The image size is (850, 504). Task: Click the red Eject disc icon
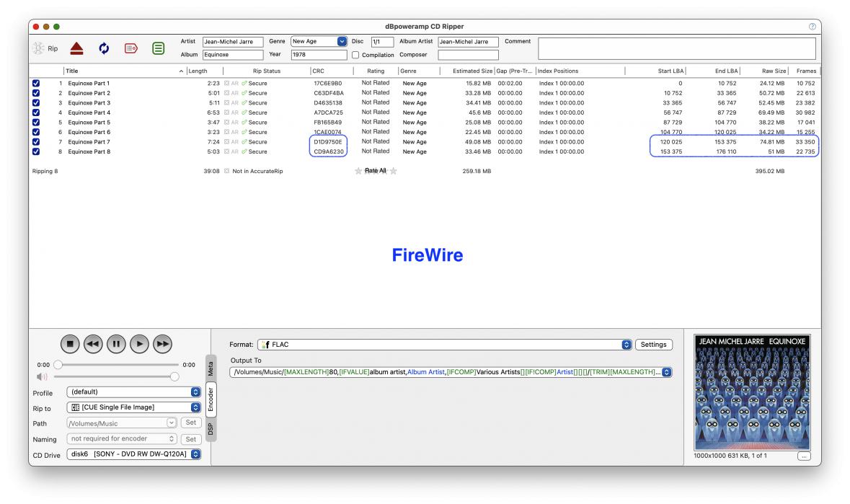78,48
